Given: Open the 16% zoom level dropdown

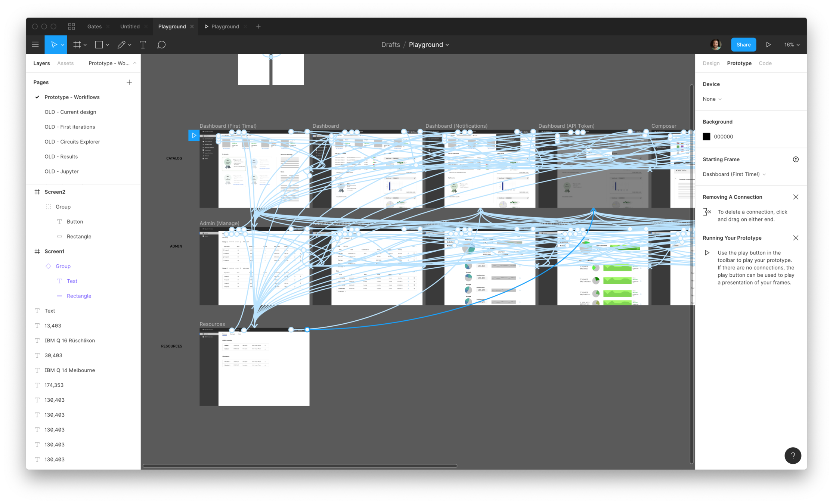Looking at the screenshot, I should [x=792, y=44].
